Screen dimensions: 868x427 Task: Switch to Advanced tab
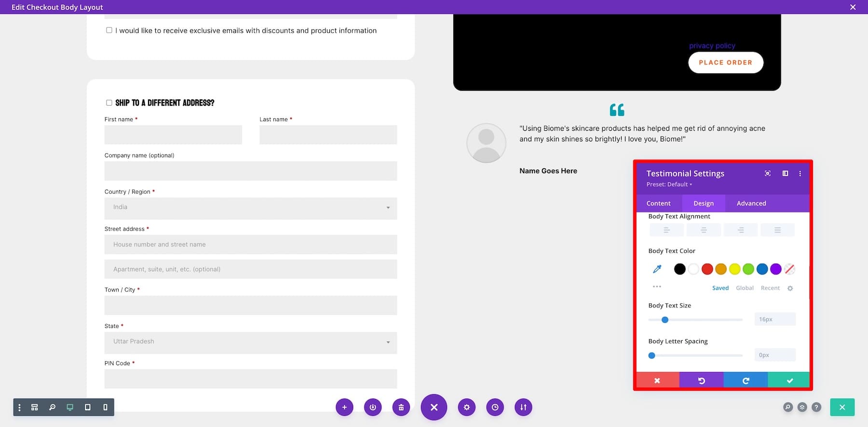coord(751,203)
